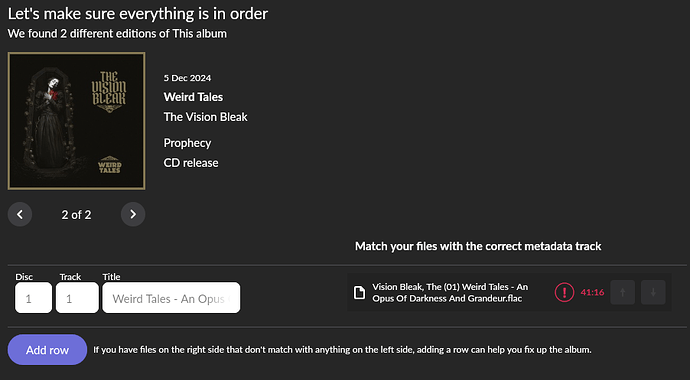This screenshot has width=690, height=380.
Task: Click the file document icon
Action: tap(360, 292)
